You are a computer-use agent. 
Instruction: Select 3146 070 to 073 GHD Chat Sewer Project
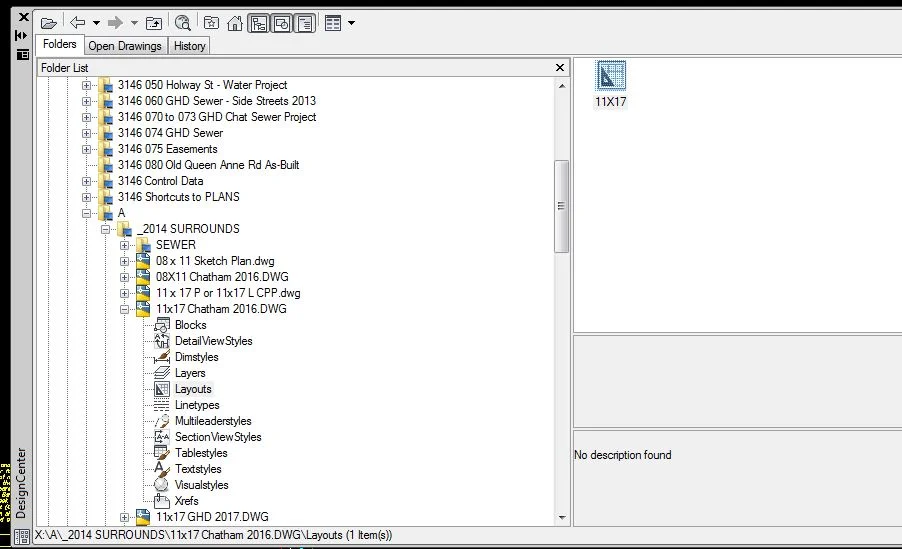217,117
